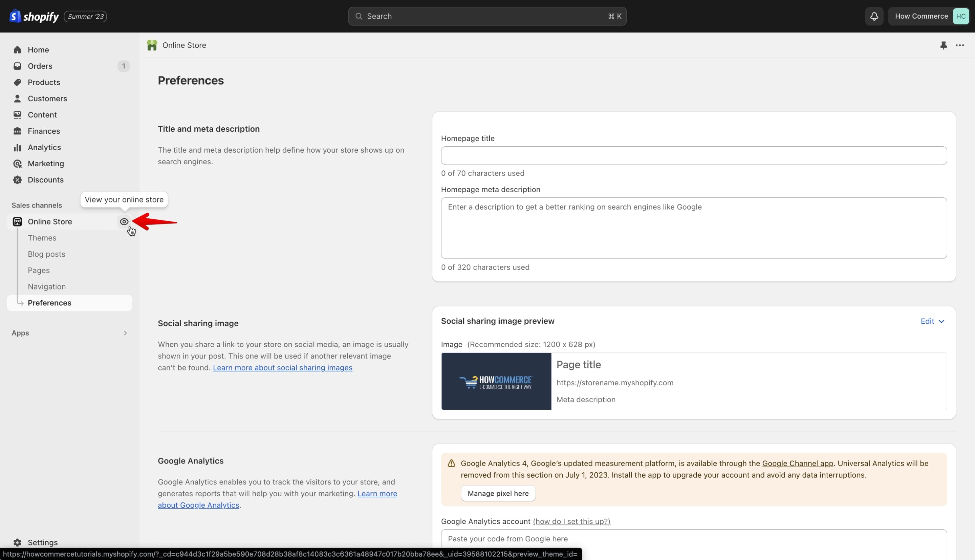Expand the Apps section chevron

[125, 333]
